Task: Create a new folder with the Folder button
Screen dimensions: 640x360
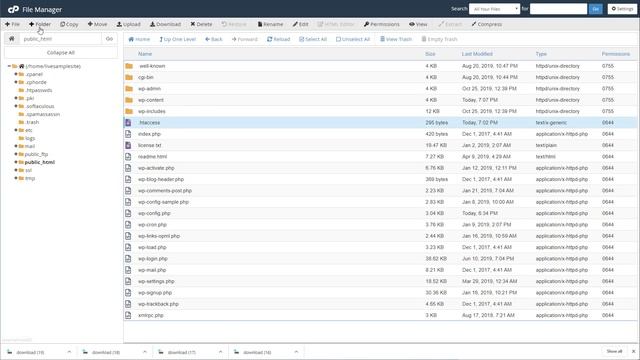Action: click(x=40, y=24)
